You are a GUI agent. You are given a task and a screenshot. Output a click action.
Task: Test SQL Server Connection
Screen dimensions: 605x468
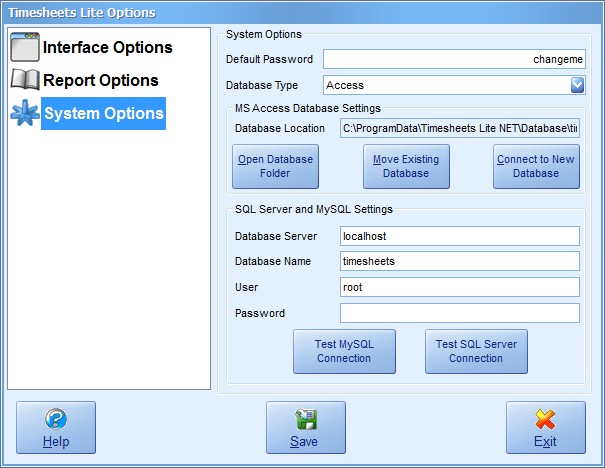[476, 351]
